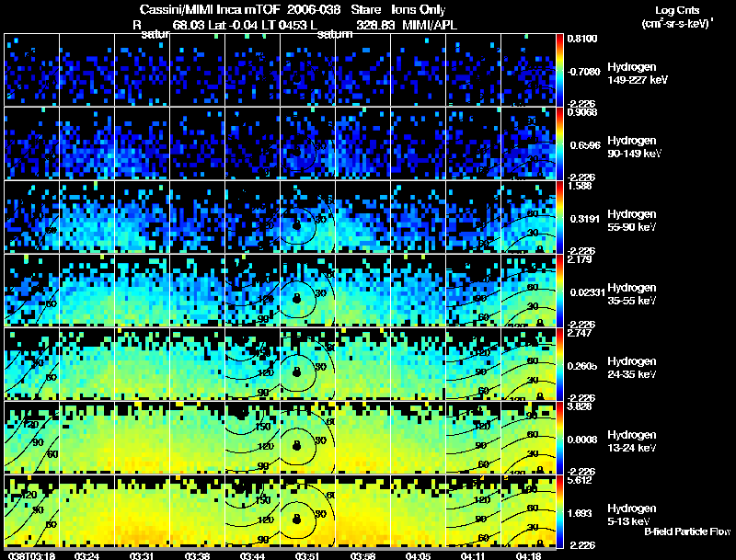Screen dimensions: 736x560
Task: Select the 03:44 time axis label
Action: point(252,555)
